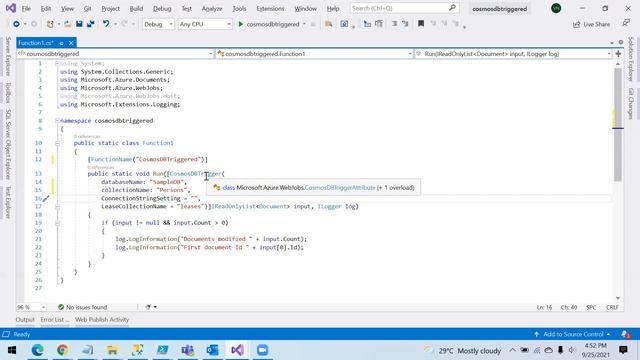
Task: Click the Uncomment Selected Lines icon
Action: [x=405, y=24]
